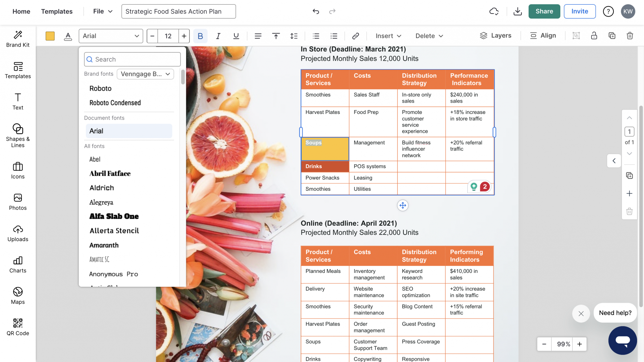Click the undo arrow icon
Viewport: 644px width, 362px height.
316,11
